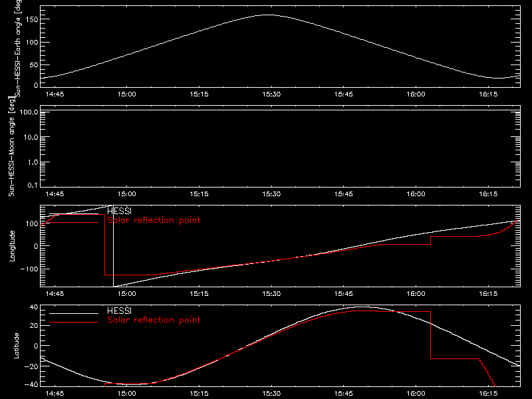Image resolution: width=532 pixels, height=399 pixels.
Task: Select the 10.0 tick label in Moon angle plot
Action: (31, 137)
